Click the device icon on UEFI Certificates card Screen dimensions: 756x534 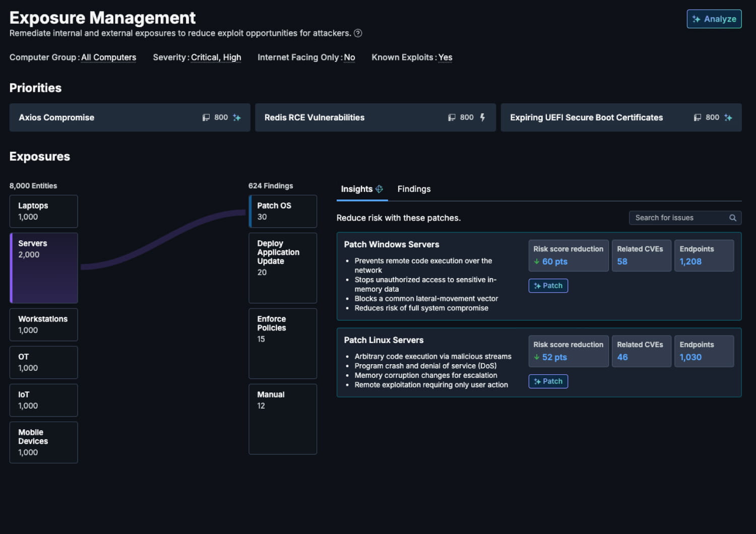coord(698,117)
